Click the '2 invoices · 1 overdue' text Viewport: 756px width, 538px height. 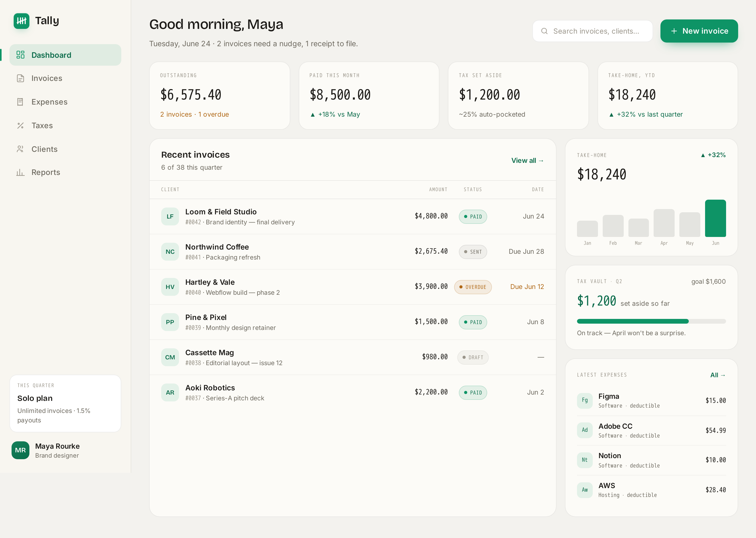[x=195, y=114]
